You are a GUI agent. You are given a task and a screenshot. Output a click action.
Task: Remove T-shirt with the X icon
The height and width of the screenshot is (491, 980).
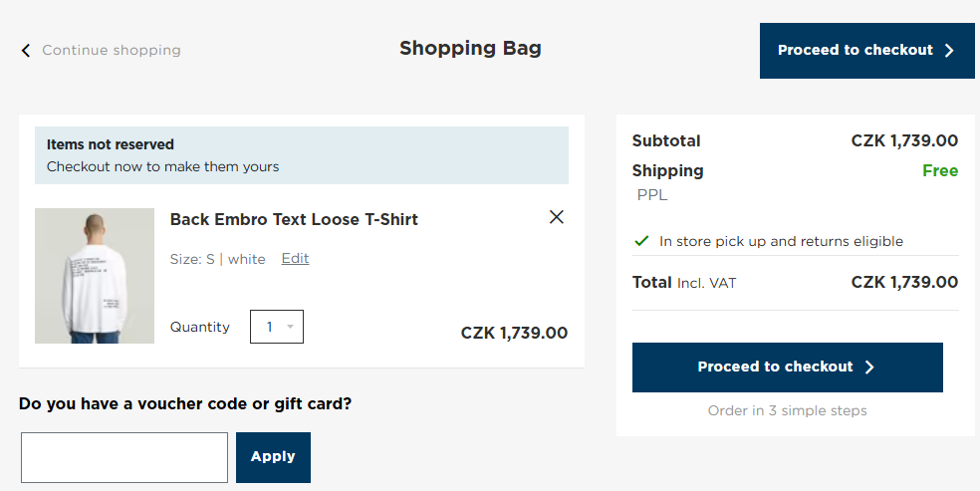(x=557, y=217)
